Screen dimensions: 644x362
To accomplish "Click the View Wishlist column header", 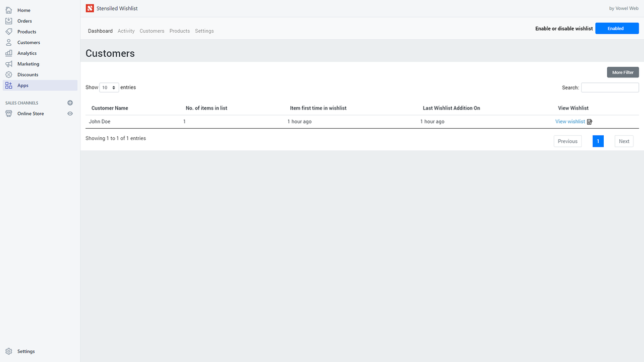I will coord(573,108).
